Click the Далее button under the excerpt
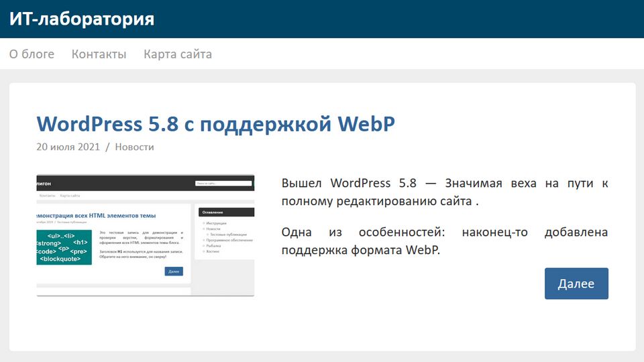 [576, 284]
